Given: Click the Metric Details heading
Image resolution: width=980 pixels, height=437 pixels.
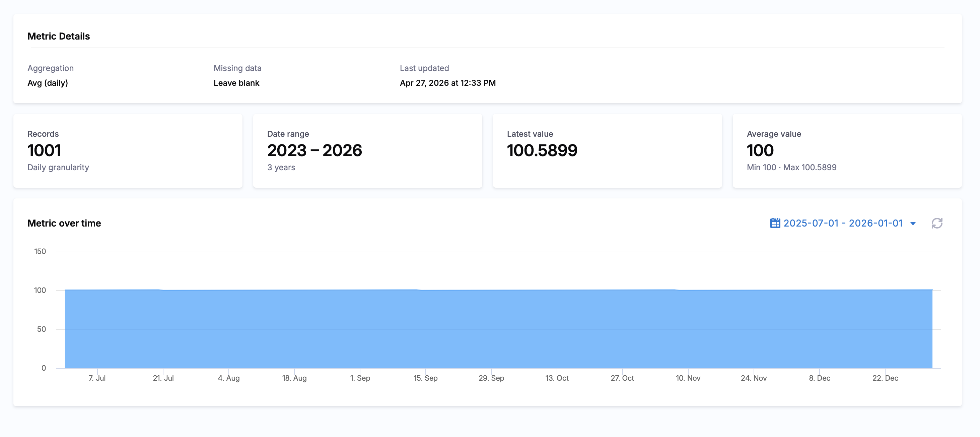Looking at the screenshot, I should tap(59, 36).
